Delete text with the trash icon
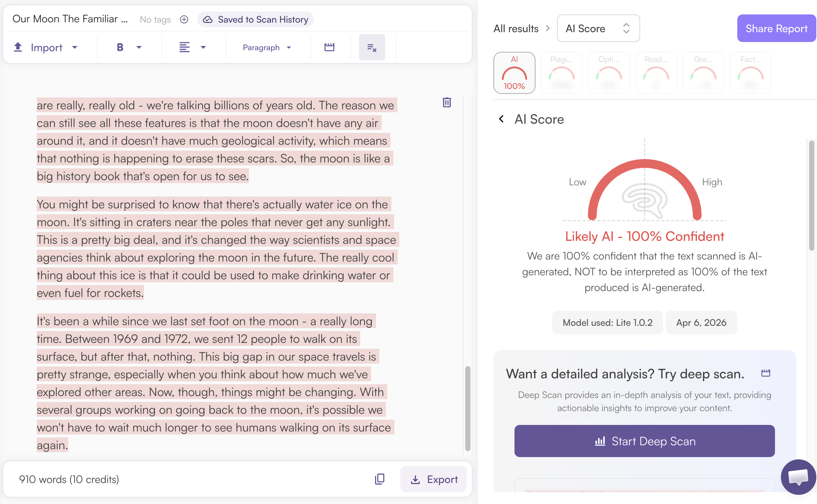 [447, 102]
